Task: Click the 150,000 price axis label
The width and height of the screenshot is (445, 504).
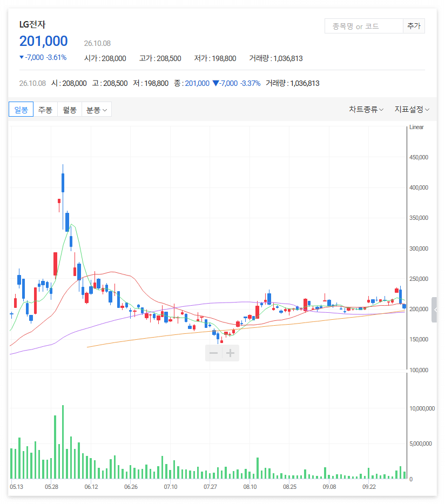Action: [x=419, y=339]
